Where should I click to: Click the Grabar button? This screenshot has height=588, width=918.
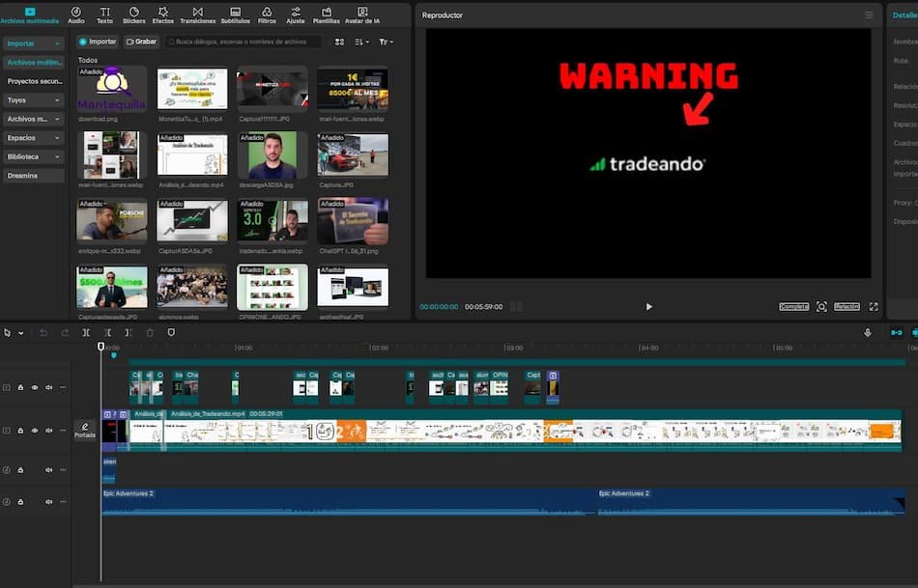[139, 42]
